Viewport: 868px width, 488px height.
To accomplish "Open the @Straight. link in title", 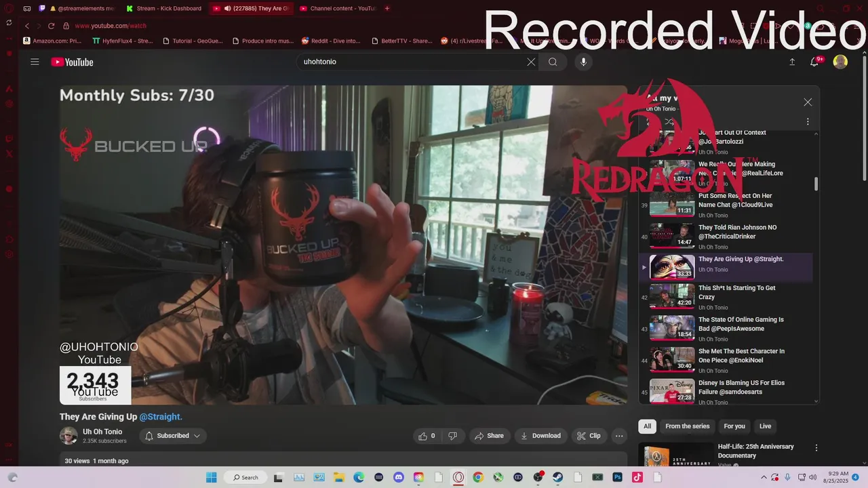I will pos(161,417).
